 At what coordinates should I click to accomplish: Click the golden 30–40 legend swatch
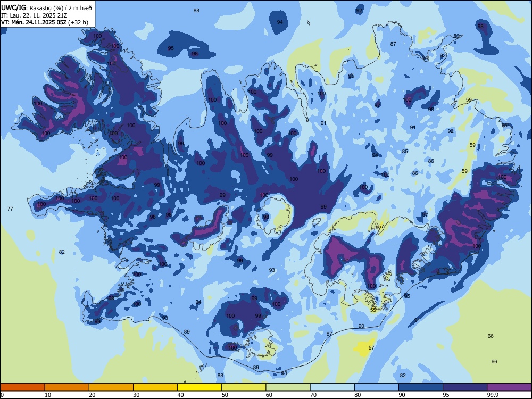(155, 387)
